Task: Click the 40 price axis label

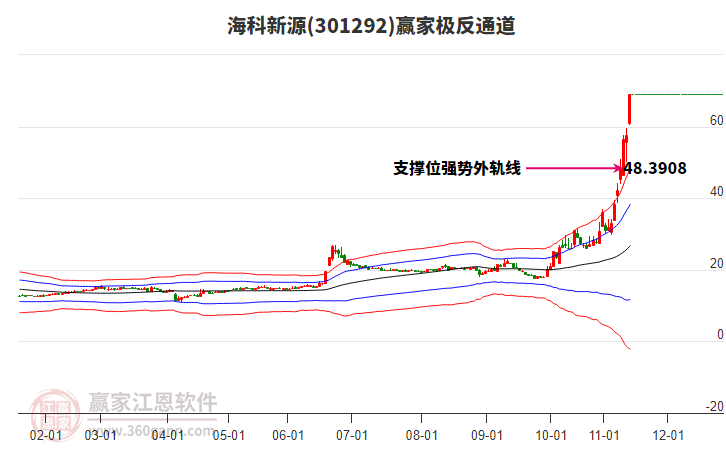Action: (x=716, y=192)
